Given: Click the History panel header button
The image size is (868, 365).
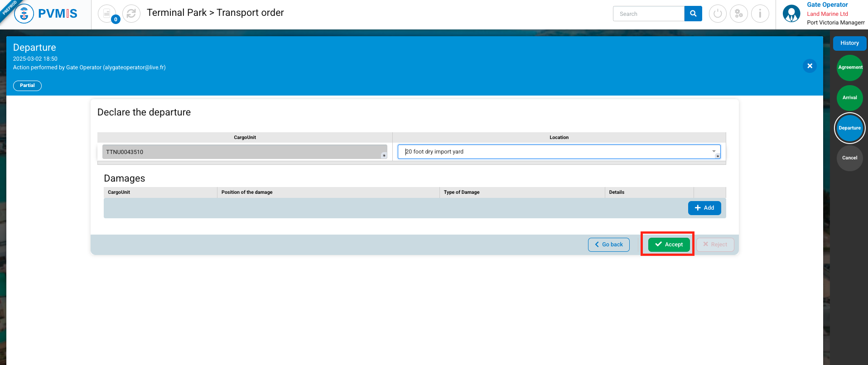Looking at the screenshot, I should tap(849, 43).
